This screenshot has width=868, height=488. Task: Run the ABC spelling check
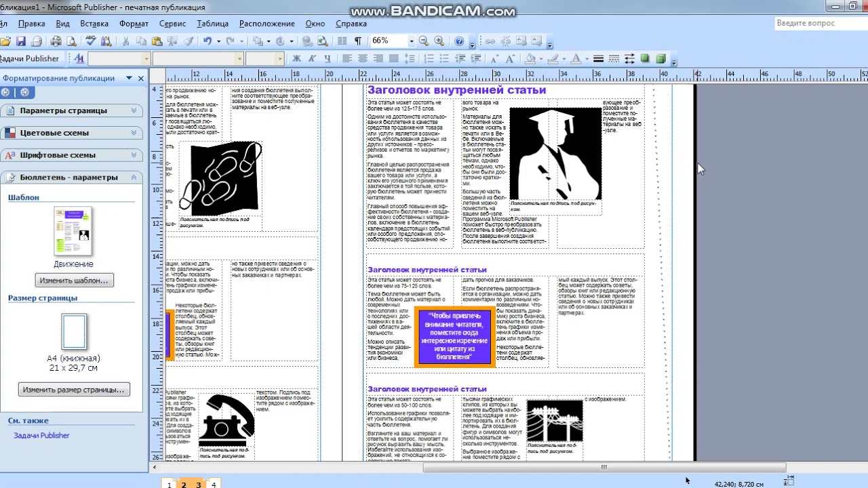[x=91, y=41]
